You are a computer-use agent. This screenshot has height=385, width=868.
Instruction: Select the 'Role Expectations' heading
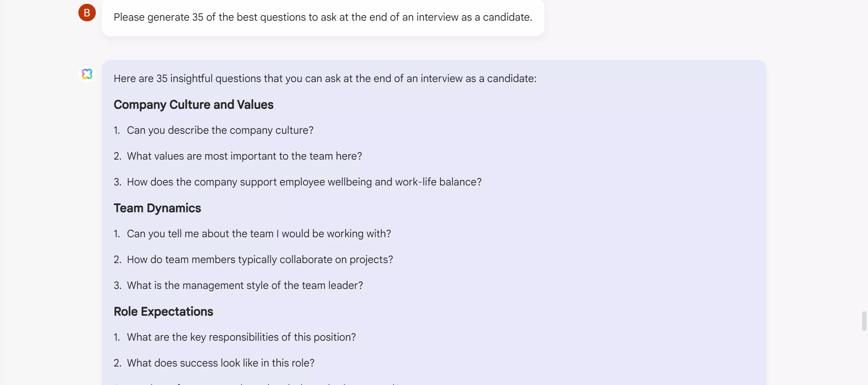tap(163, 311)
